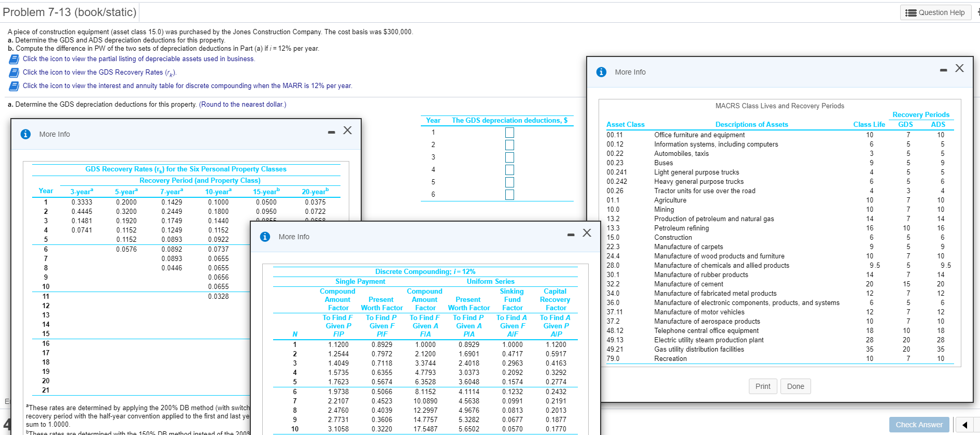Screen dimensions: 980x435
Task: Click the 5-year column header in GDS rates
Action: pos(126,192)
